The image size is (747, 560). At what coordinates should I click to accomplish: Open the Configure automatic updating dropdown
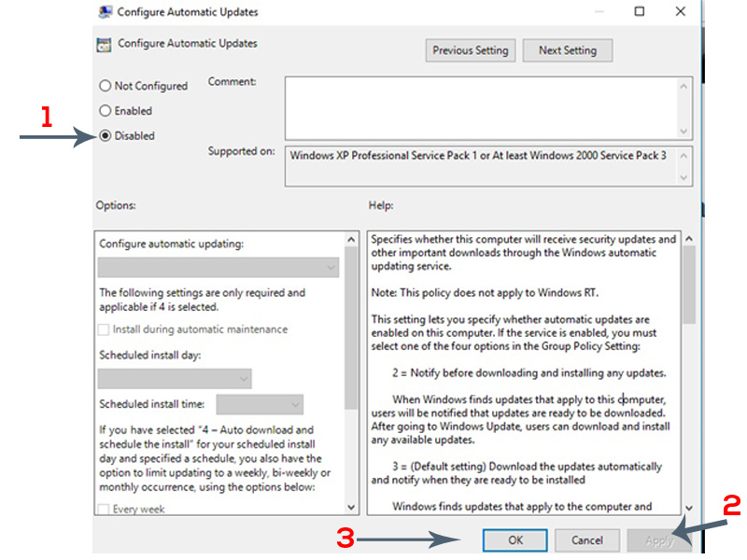(x=218, y=268)
